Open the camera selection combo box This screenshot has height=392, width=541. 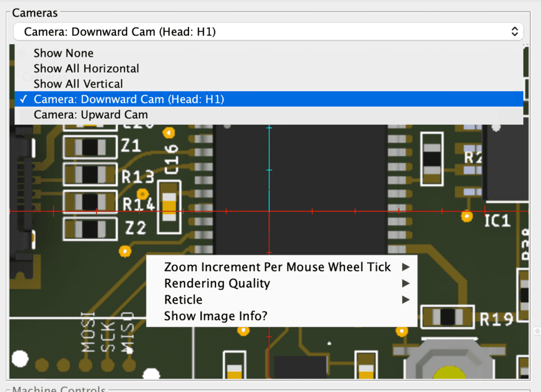tap(268, 32)
